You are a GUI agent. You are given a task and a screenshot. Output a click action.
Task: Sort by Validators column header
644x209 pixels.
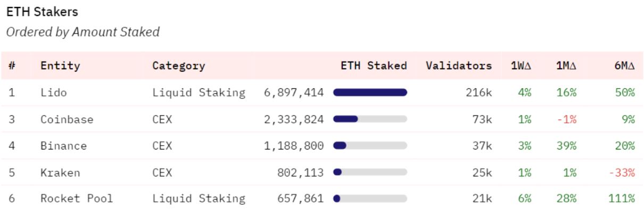pos(459,66)
